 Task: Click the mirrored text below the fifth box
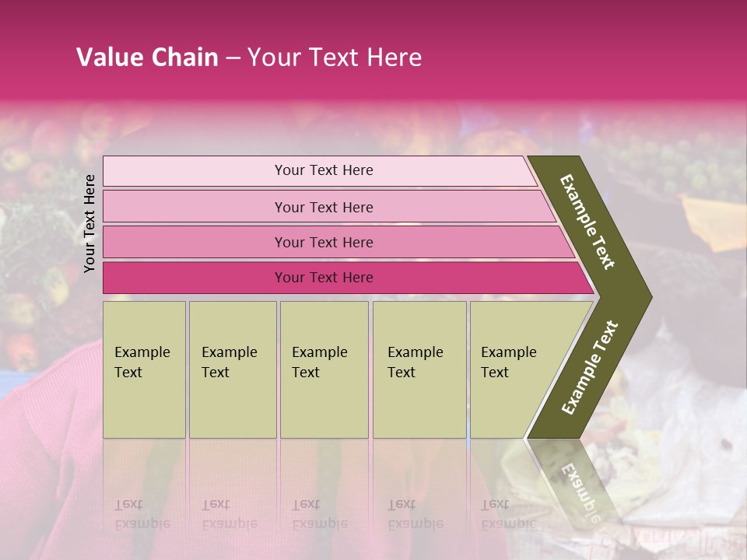[509, 513]
